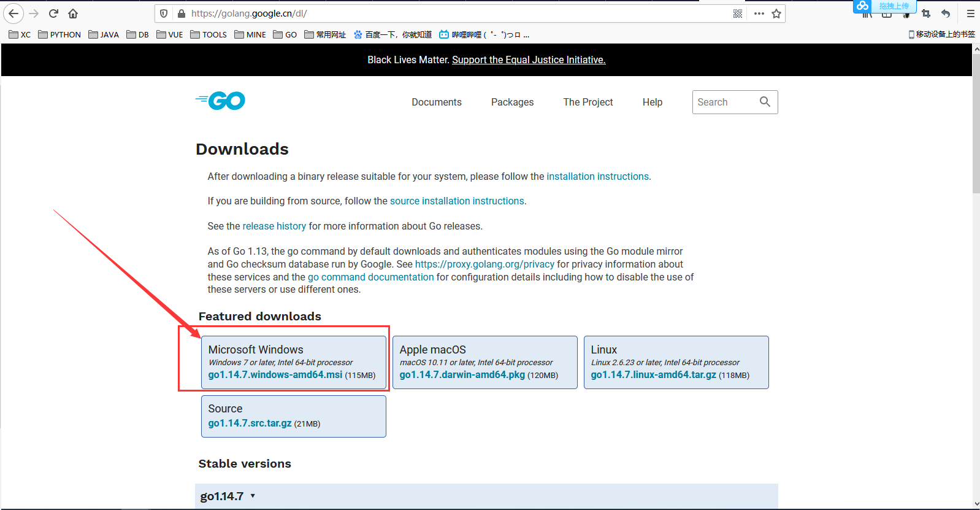Screen dimensions: 980x510
Task: Click the Downloads page heading
Action: [242, 149]
